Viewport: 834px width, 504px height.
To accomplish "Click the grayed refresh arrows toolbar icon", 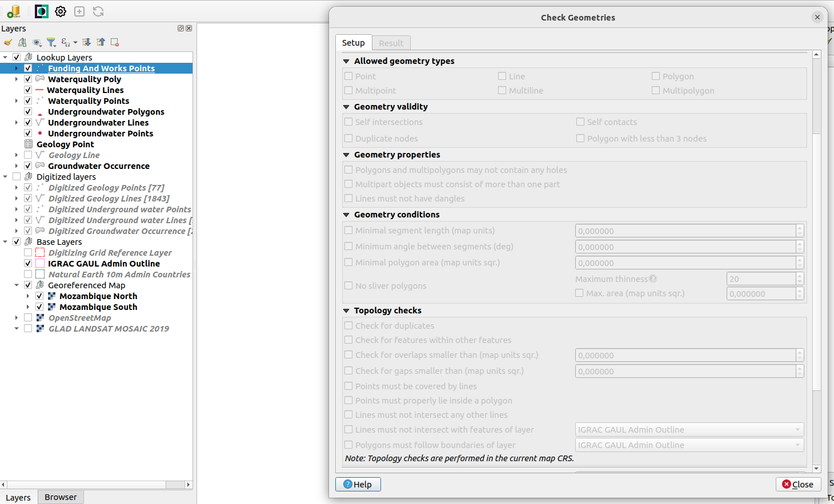I will 98,11.
